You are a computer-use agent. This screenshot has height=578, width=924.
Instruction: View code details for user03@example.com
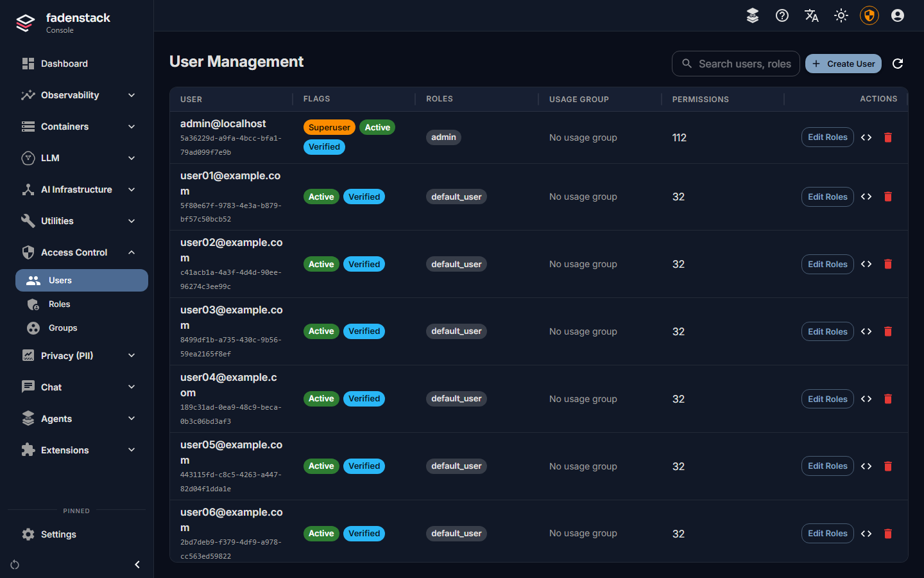pyautogui.click(x=866, y=331)
